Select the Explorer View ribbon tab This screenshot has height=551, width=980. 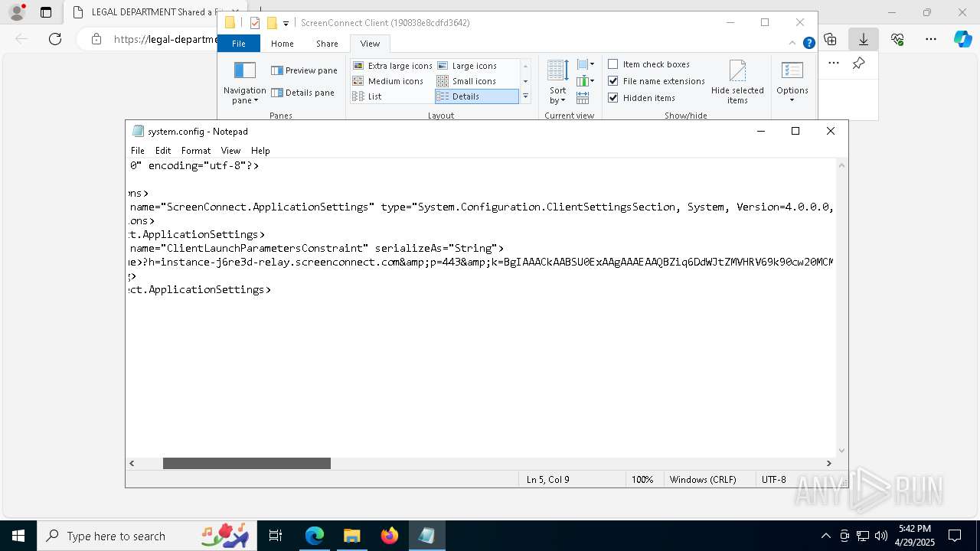[370, 44]
